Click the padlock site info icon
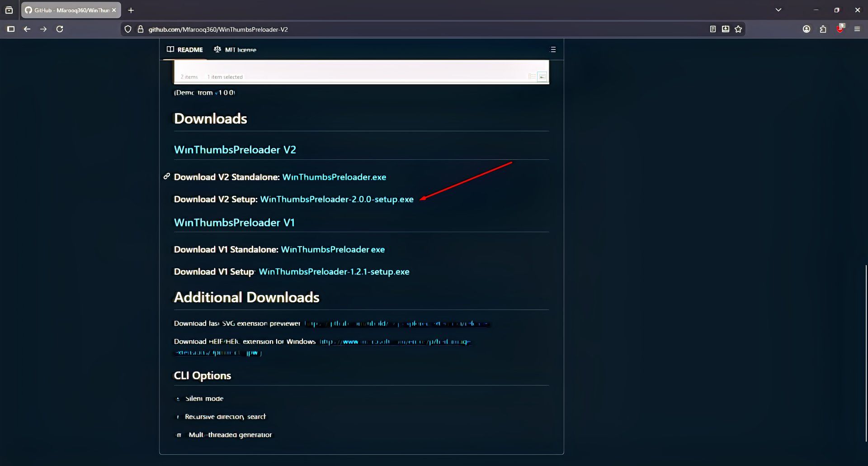The width and height of the screenshot is (868, 466). (x=141, y=29)
